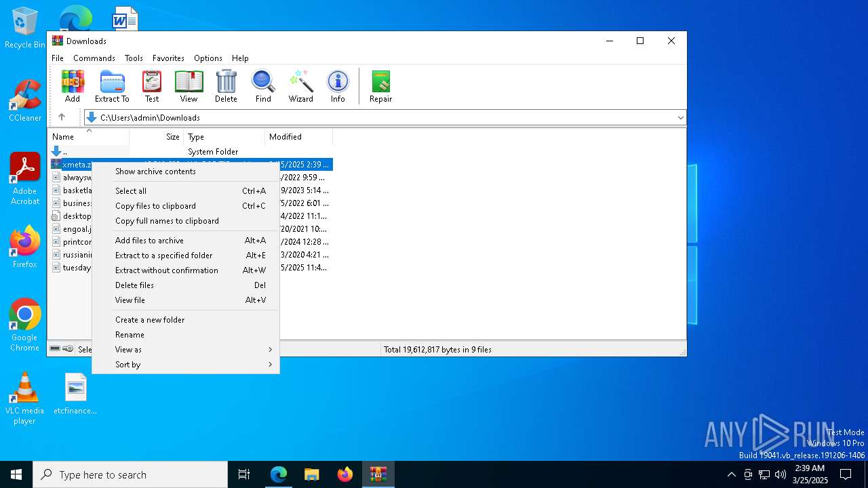Click the Edge icon in taskbar
Viewport: 868px width, 488px height.
(279, 474)
